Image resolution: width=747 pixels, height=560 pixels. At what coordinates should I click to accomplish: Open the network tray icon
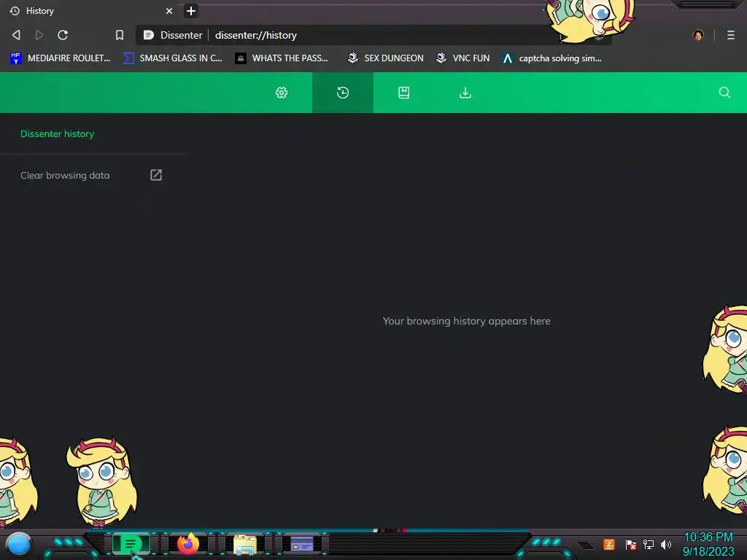pos(649,544)
